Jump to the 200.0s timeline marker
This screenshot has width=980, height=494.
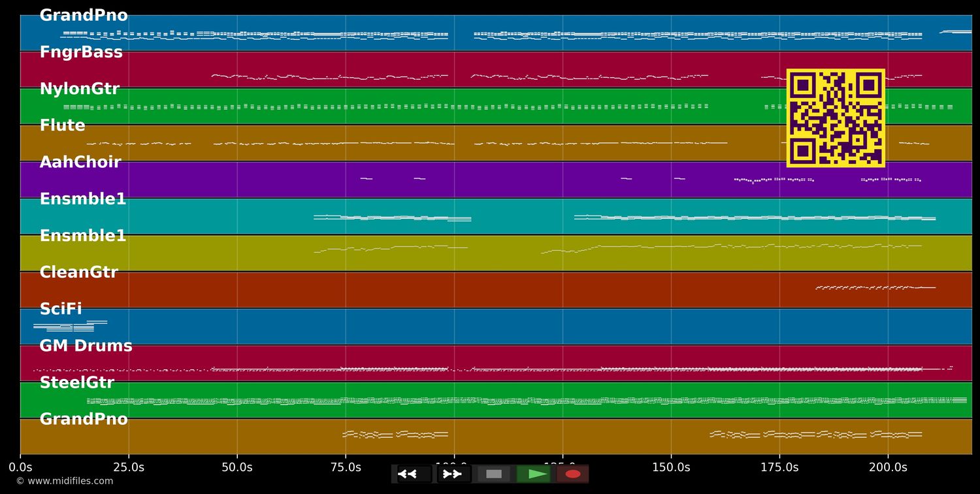point(888,467)
